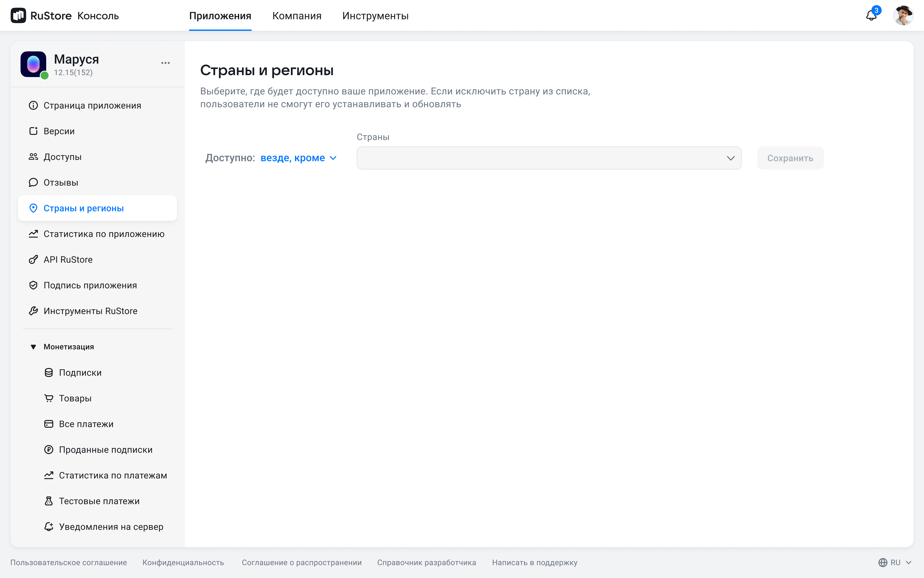Open Страница приложения in sidebar
Viewport: 924px width, 578px height.
[97, 106]
